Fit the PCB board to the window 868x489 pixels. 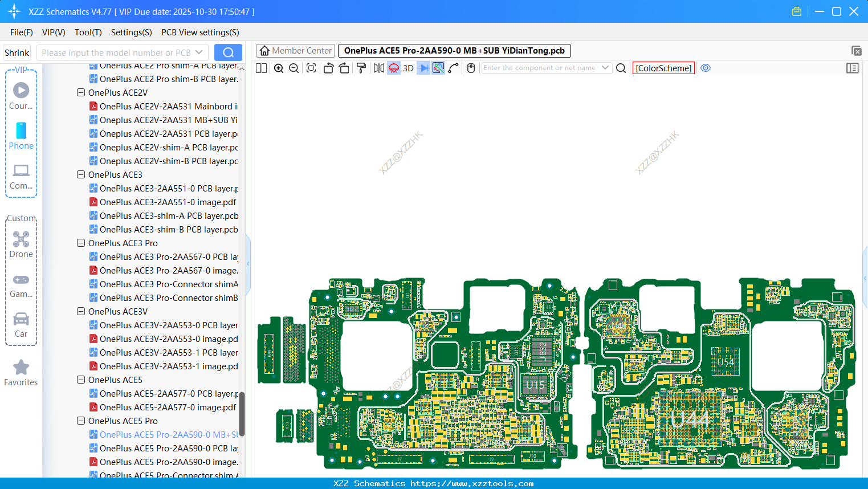coord(311,68)
